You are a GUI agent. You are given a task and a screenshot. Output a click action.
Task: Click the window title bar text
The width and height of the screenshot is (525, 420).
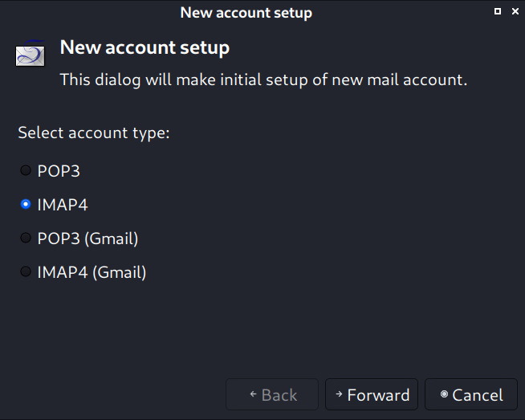point(246,12)
